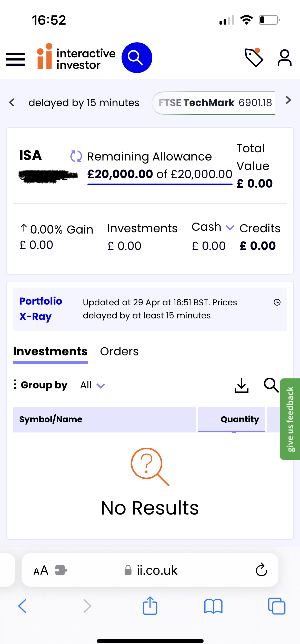Search within the investments table

[271, 385]
